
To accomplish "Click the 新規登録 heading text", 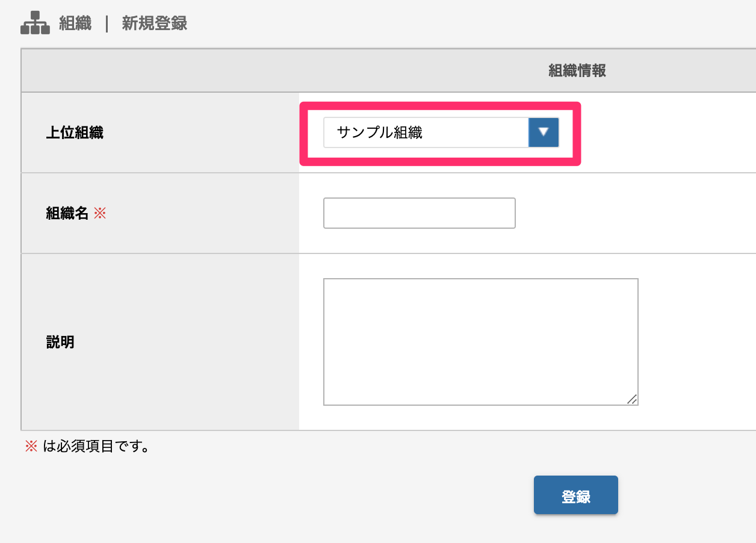I will click(x=154, y=24).
